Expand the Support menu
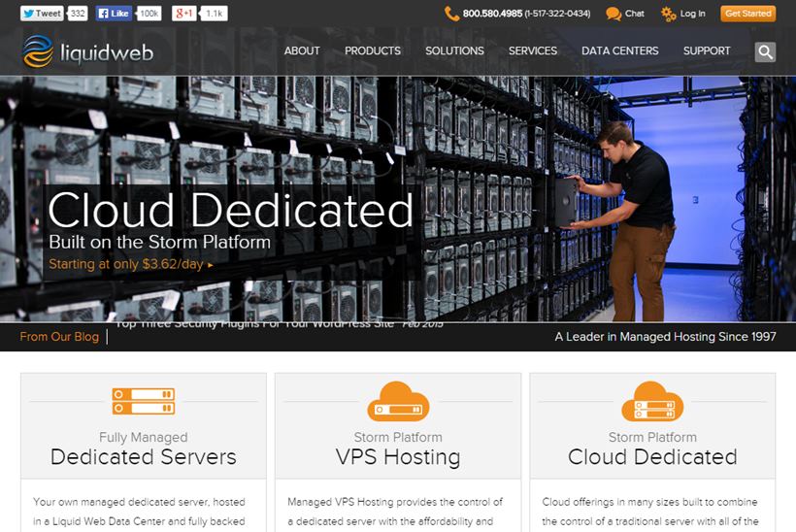 [707, 50]
